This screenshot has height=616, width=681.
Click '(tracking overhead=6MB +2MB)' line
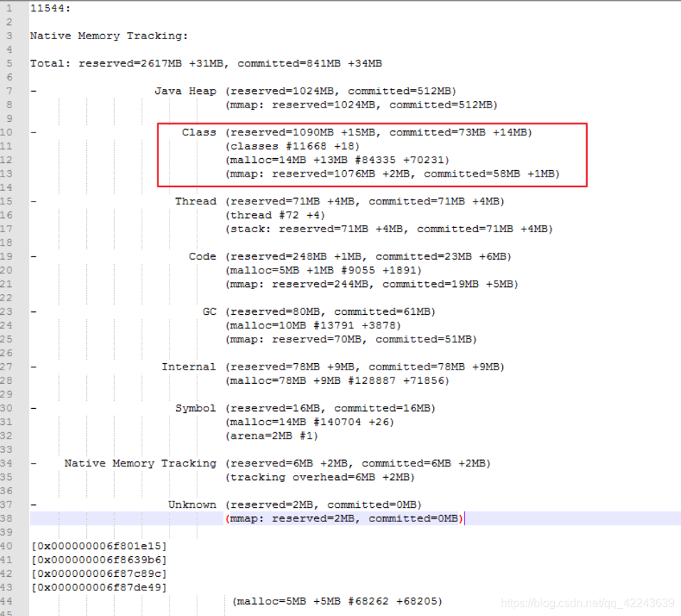point(320,477)
